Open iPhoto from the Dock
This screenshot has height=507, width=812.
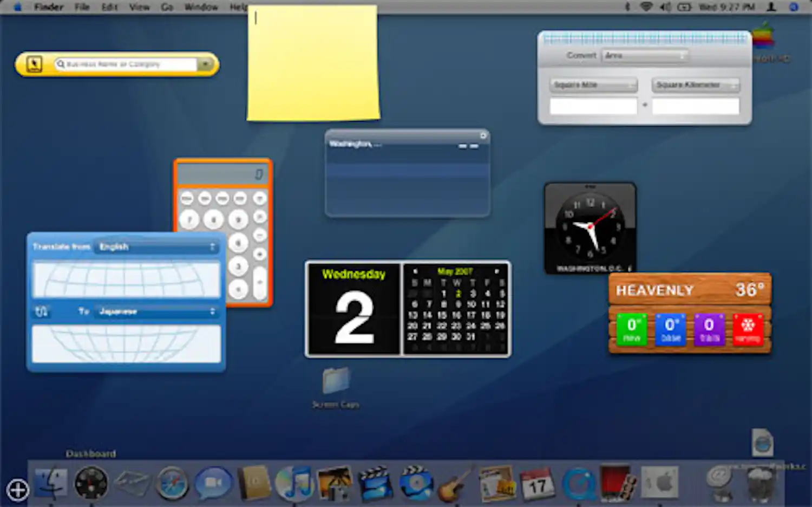(335, 484)
